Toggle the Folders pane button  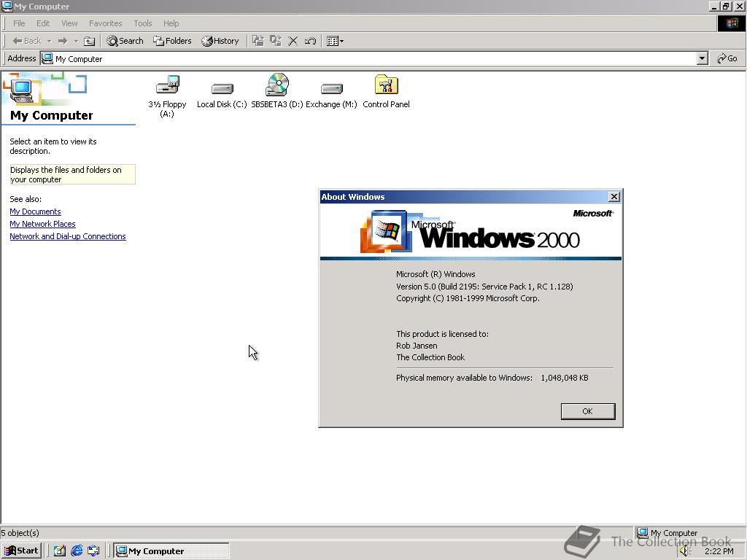click(172, 41)
